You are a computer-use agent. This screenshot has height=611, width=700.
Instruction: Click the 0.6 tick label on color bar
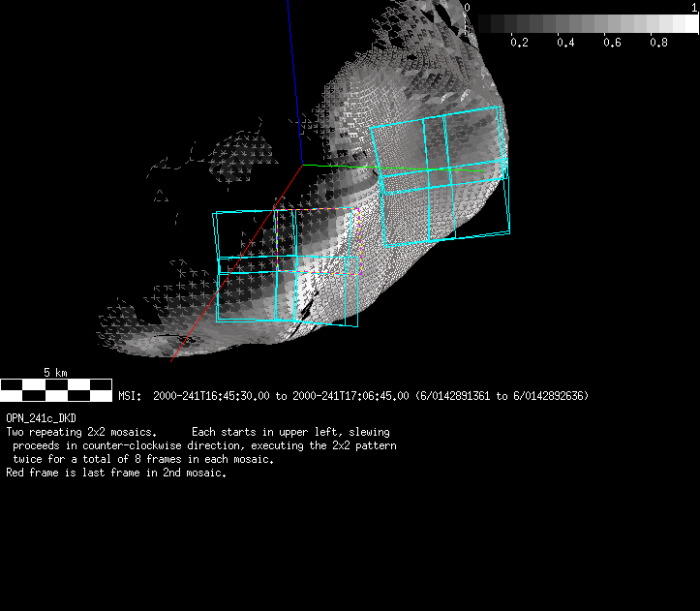click(x=612, y=44)
